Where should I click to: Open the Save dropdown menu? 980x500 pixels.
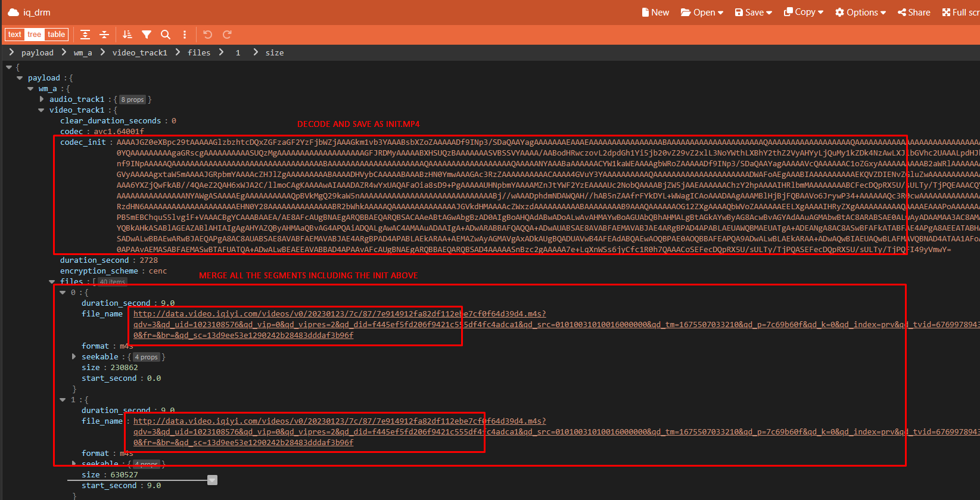(753, 12)
